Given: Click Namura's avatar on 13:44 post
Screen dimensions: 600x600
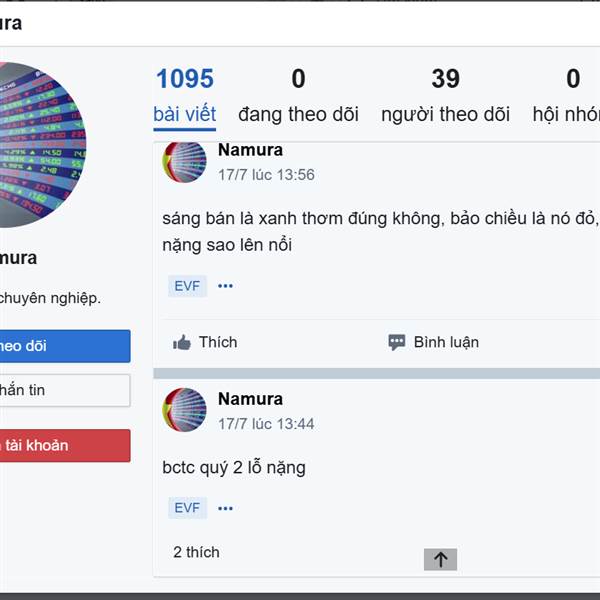Looking at the screenshot, I should point(185,410).
